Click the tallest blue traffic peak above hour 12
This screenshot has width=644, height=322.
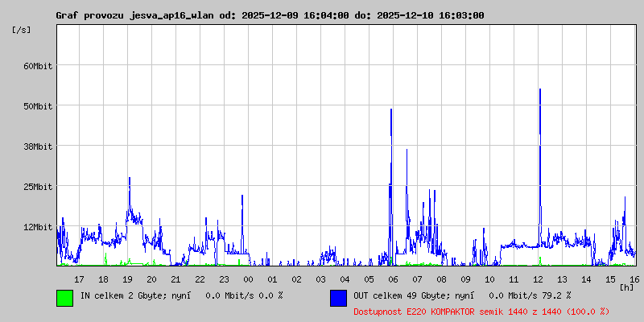(539, 91)
